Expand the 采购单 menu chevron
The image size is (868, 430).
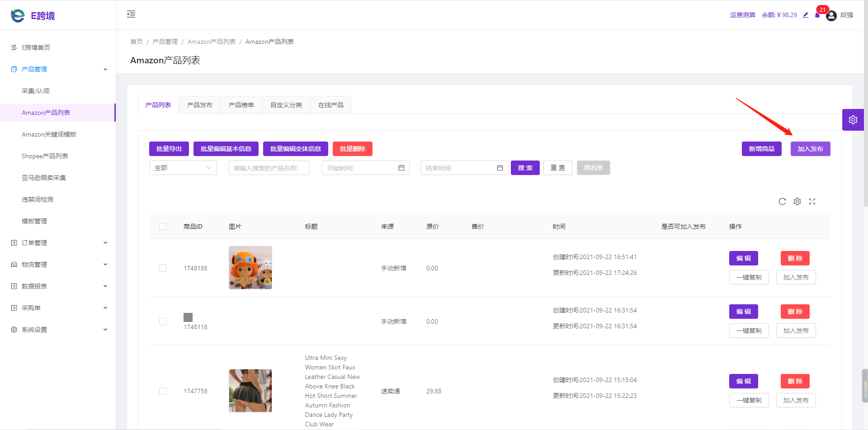[105, 308]
